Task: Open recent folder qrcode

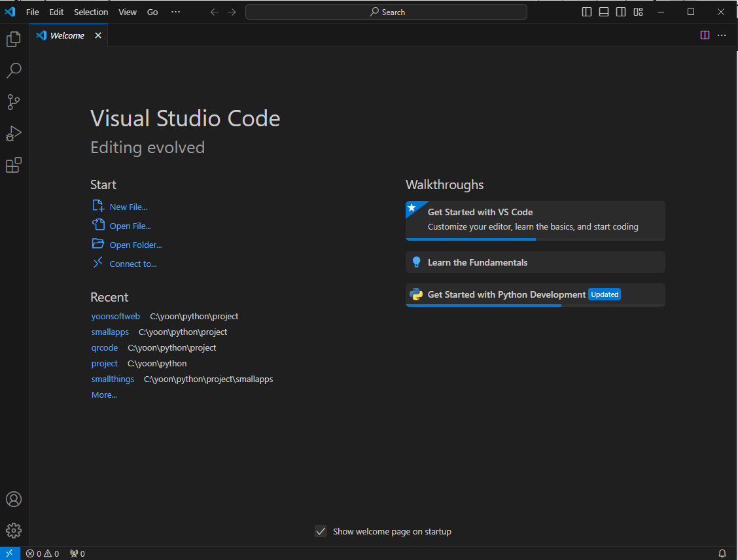Action: pyautogui.click(x=105, y=348)
